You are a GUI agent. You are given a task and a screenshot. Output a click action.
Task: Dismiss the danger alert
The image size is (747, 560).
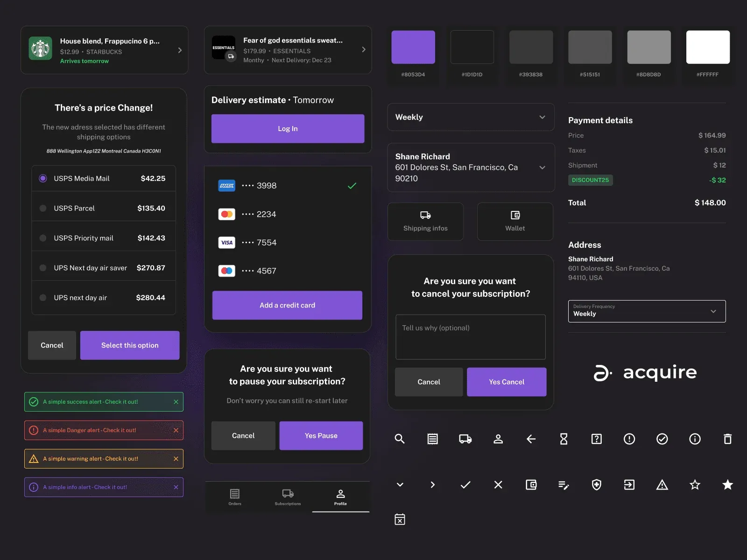(176, 430)
